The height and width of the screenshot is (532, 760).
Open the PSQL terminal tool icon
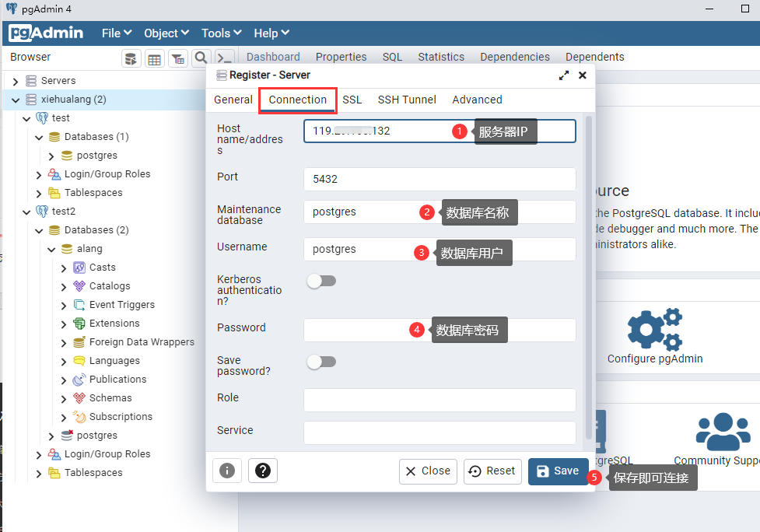(224, 58)
